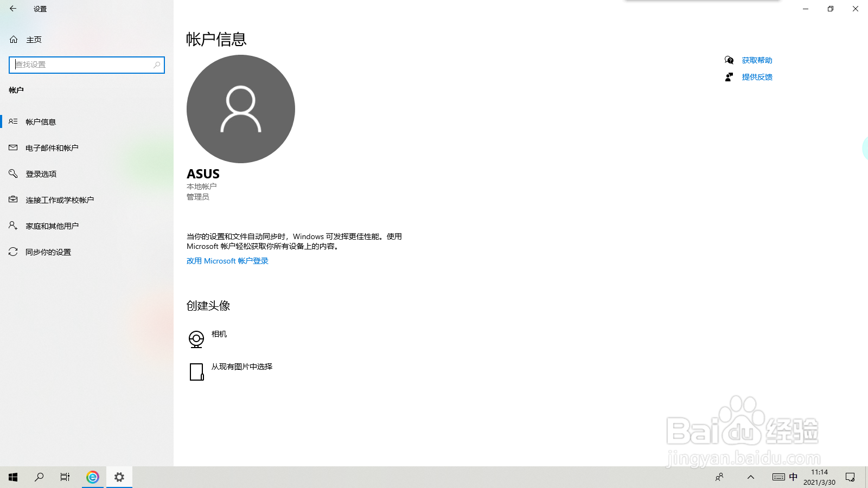Screen dimensions: 868x488
Task: Click the 创建头像 heading
Action: (x=208, y=306)
